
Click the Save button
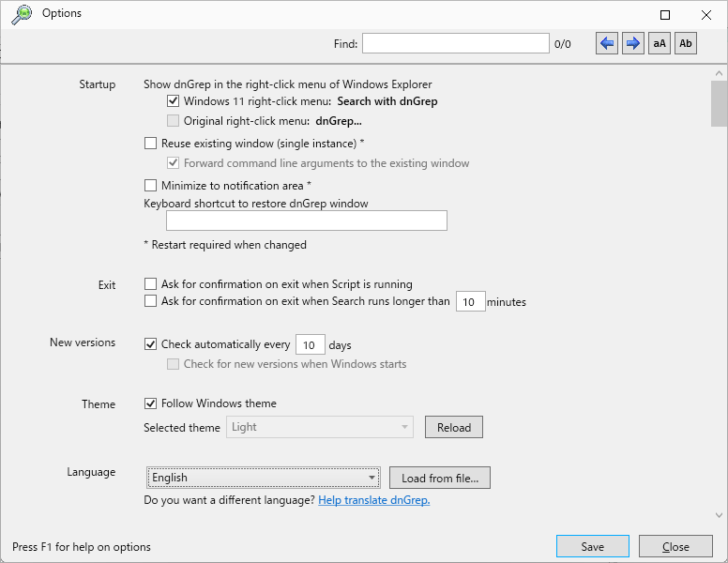point(593,546)
